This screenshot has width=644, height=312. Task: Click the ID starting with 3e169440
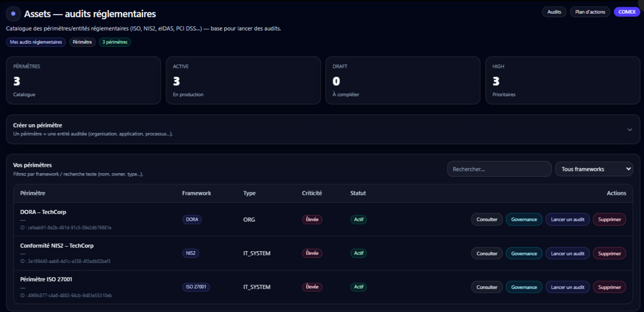tap(65, 261)
